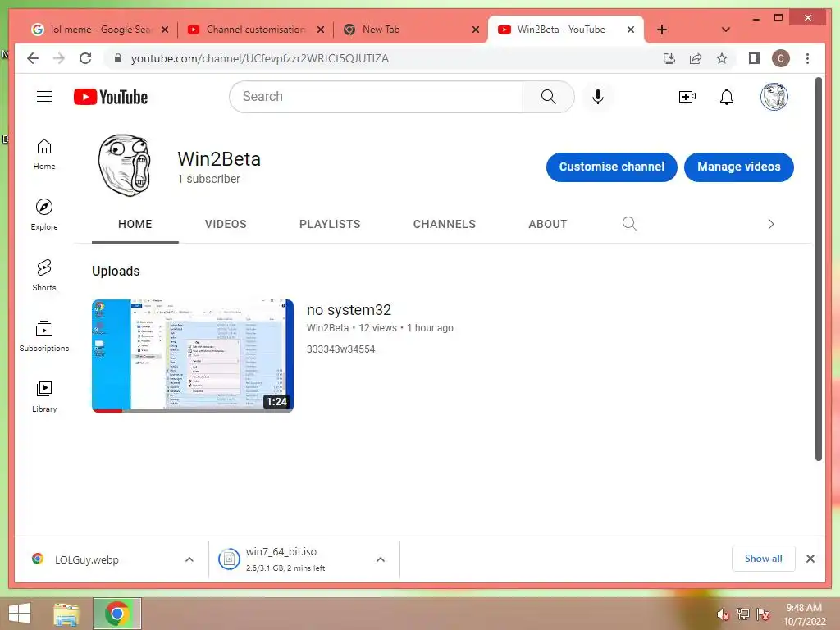Open the VIDEOS channel tab
The image size is (840, 630).
tap(226, 224)
